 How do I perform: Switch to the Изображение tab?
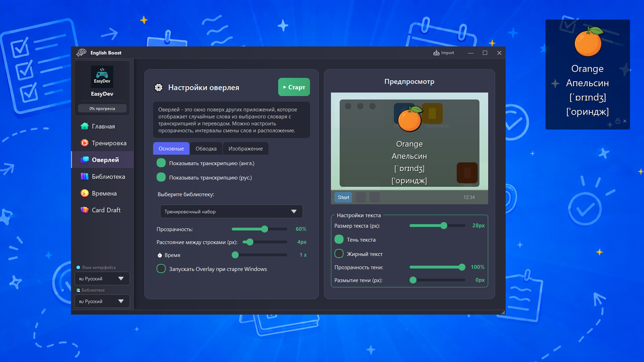click(246, 148)
